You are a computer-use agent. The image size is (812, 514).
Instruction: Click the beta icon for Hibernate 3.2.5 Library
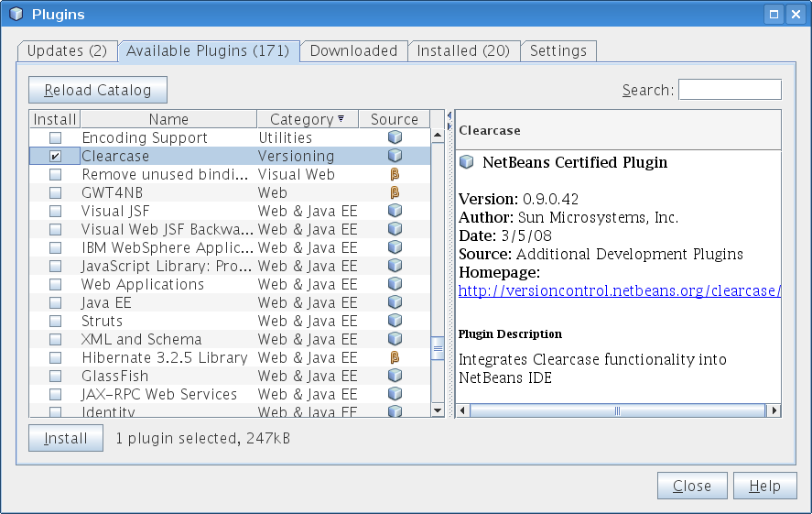(x=395, y=357)
